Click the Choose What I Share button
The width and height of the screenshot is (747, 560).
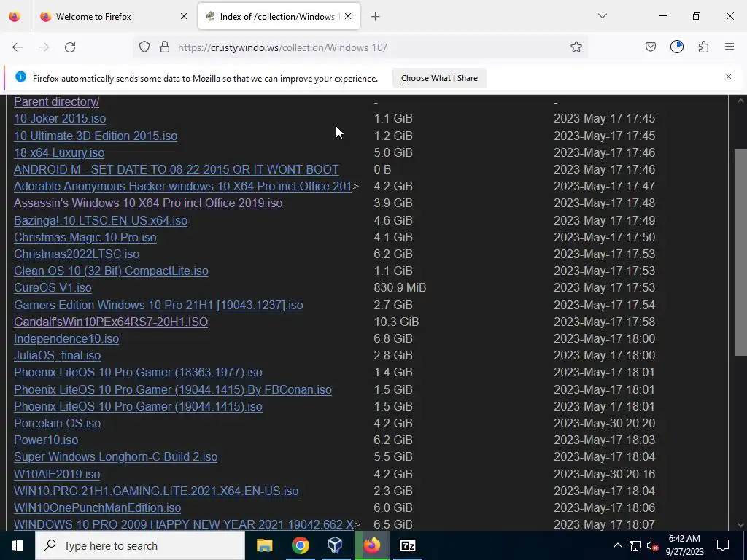click(x=439, y=78)
